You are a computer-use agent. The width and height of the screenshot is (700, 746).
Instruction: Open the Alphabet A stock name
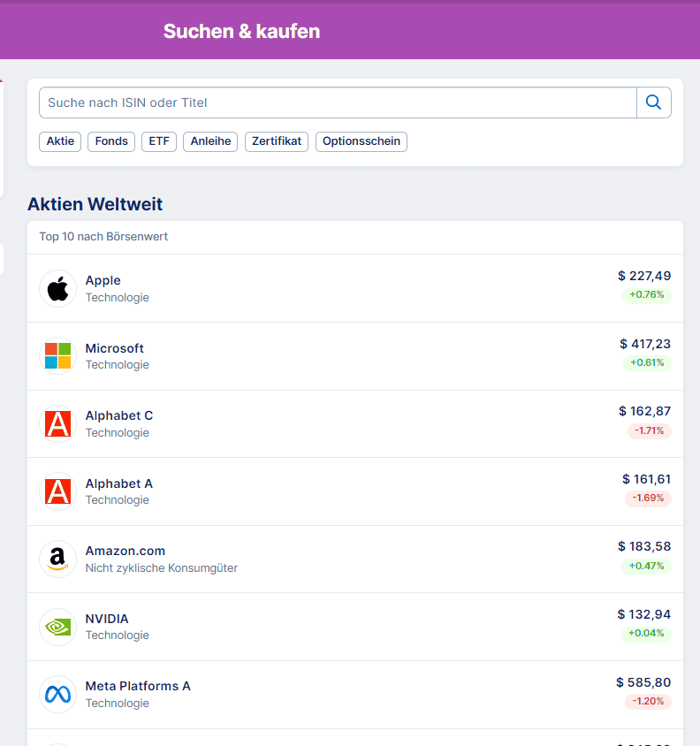[x=119, y=483]
